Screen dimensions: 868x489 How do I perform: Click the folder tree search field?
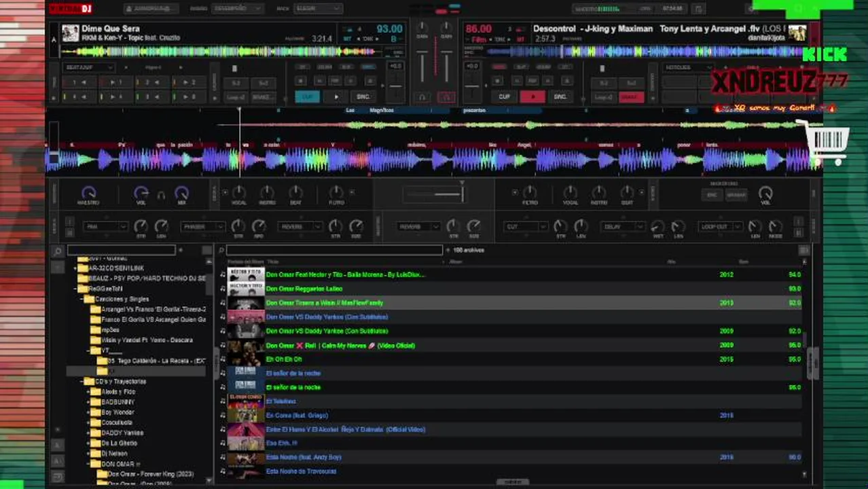tap(121, 251)
